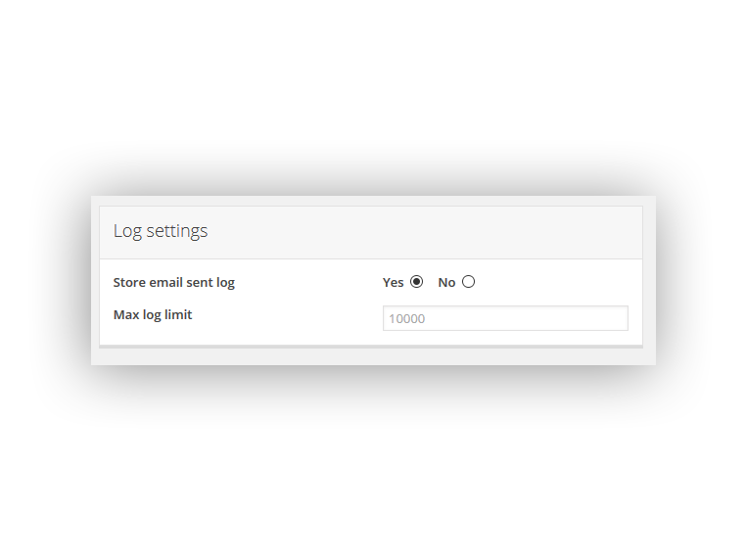
Task: Click the No label text
Action: 446,283
